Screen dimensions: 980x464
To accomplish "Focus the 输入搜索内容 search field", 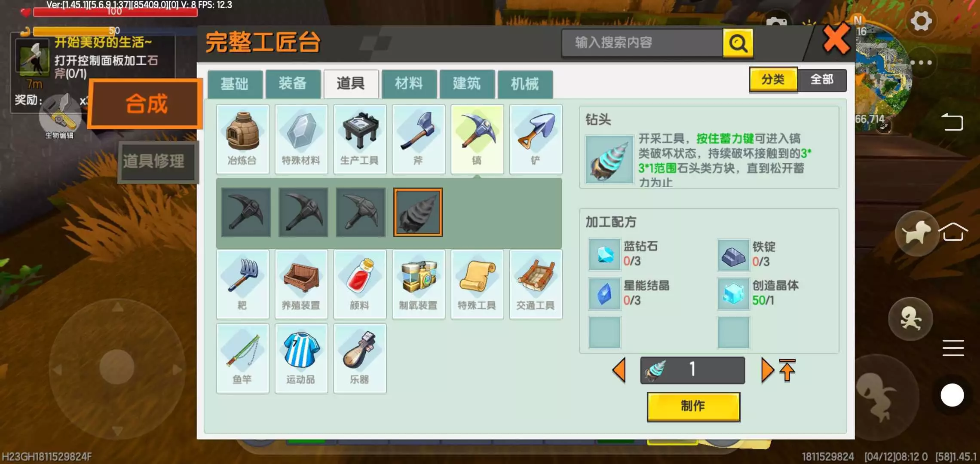I will click(x=642, y=43).
